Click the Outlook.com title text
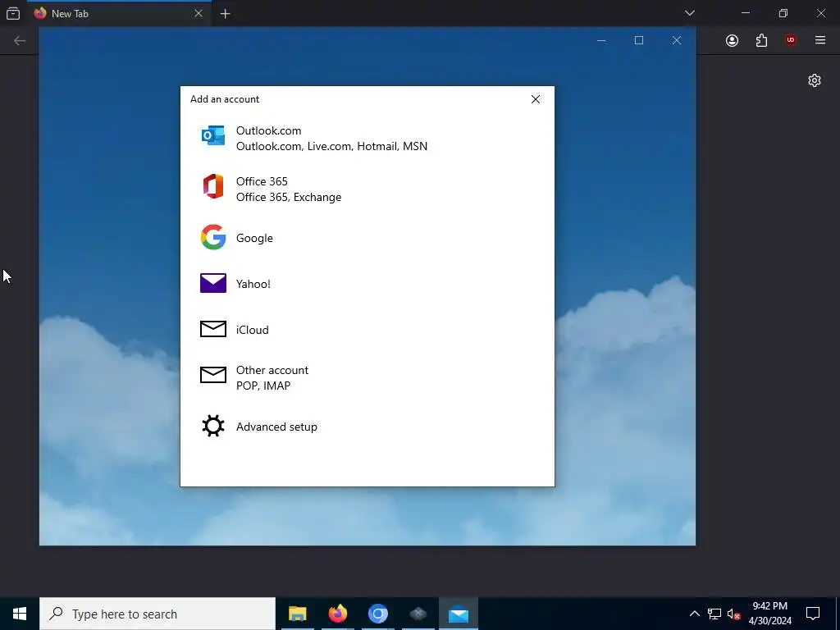 click(268, 130)
